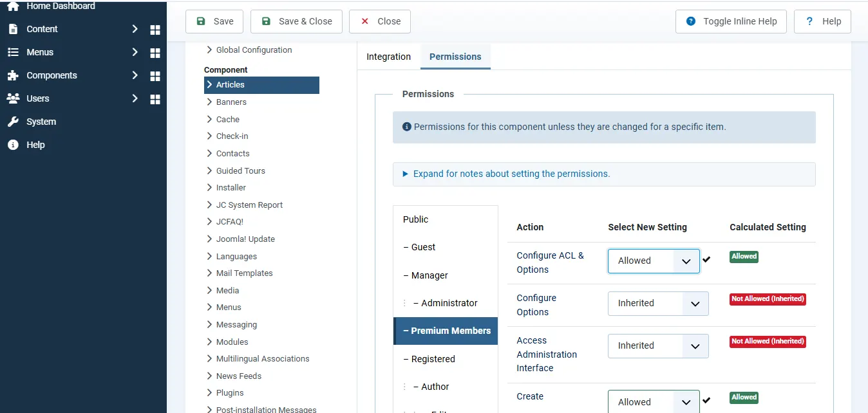This screenshot has width=868, height=413.
Task: Click the Users group icon
Action: 13,98
